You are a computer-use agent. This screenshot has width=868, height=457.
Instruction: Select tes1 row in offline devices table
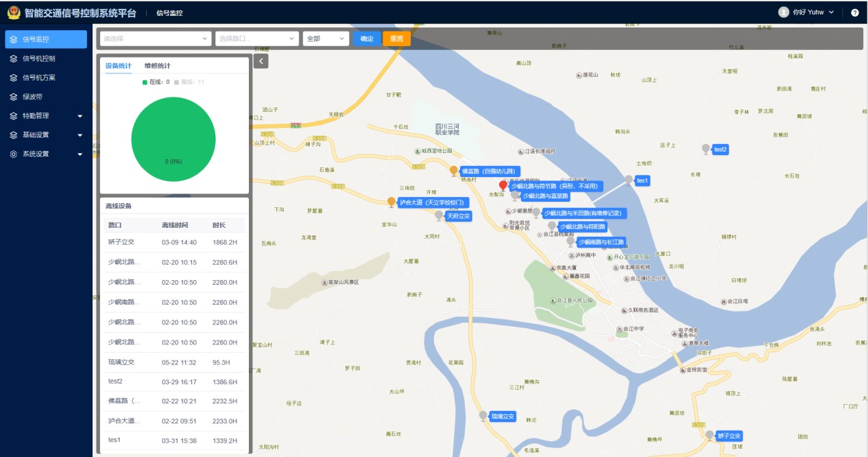pyautogui.click(x=174, y=441)
